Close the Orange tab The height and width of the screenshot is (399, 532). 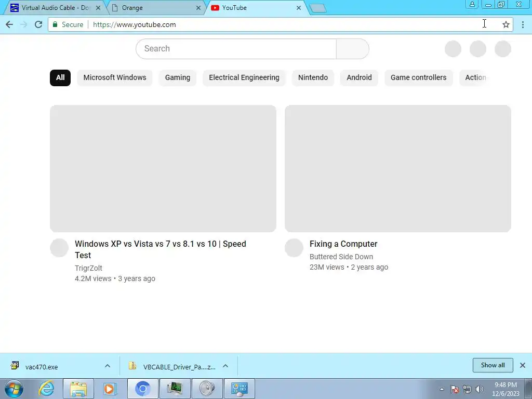click(x=198, y=8)
